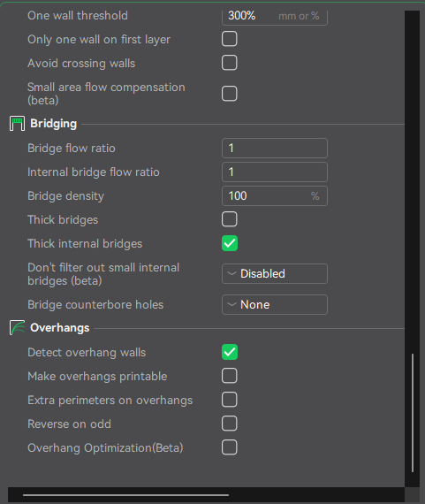Viewport: 425px width, 504px height.
Task: Click the vertical scrollbar thumb
Action: (x=413, y=413)
